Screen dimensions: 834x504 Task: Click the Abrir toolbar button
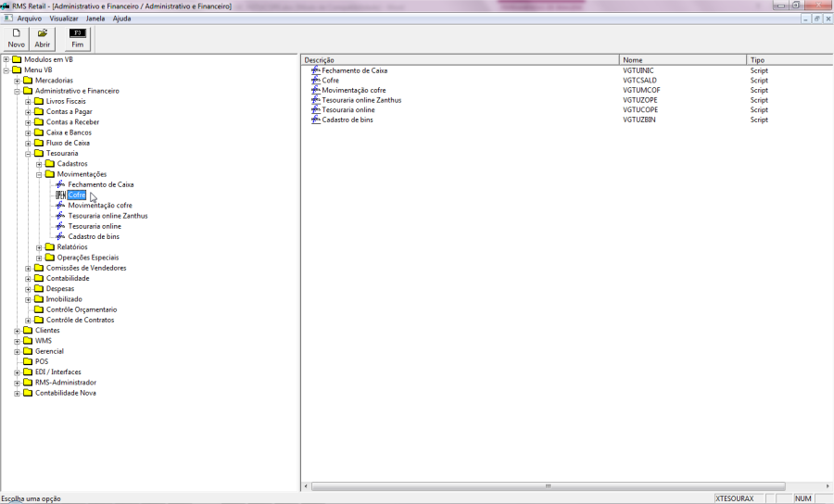click(43, 39)
